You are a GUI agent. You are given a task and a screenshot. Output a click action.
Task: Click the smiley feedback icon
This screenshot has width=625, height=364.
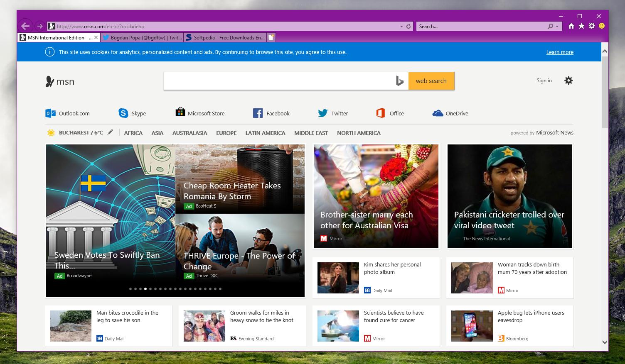click(602, 26)
